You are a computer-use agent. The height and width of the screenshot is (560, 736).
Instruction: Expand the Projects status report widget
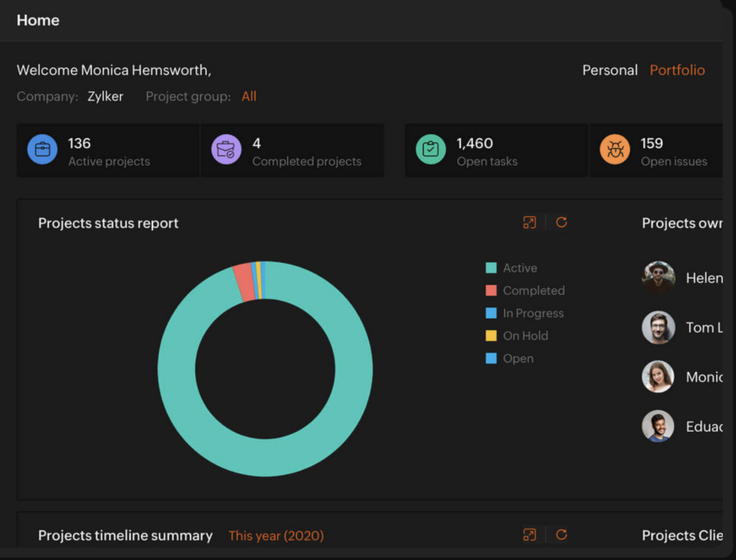pos(529,223)
